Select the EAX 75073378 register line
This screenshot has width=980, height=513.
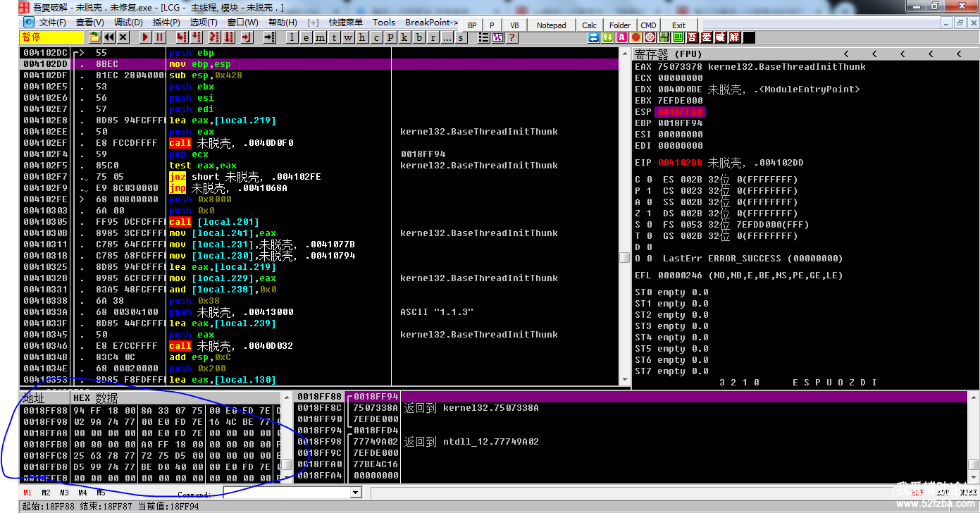pos(750,67)
